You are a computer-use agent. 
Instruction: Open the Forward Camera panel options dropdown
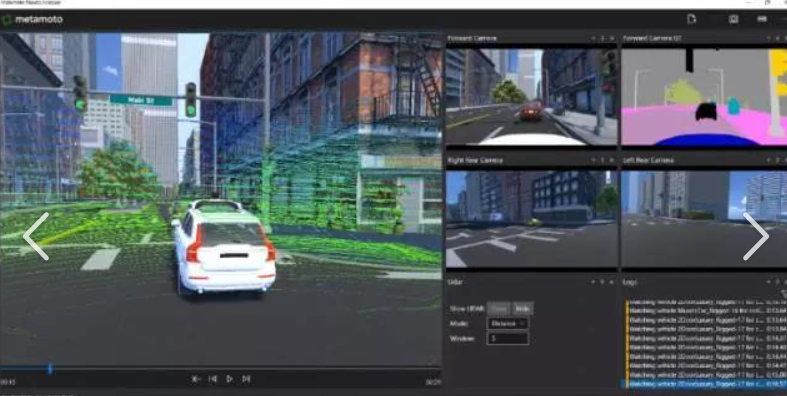click(x=594, y=38)
